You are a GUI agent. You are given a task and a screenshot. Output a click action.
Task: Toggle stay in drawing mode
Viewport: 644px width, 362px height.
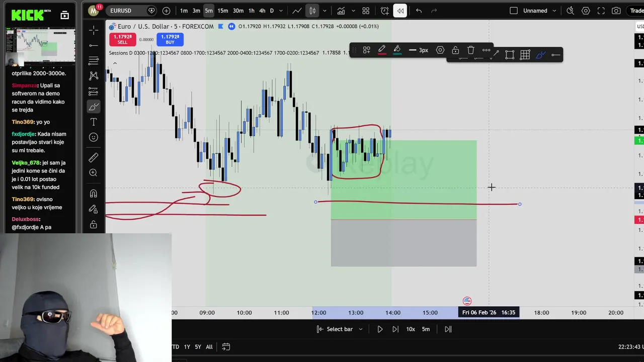pos(94,209)
